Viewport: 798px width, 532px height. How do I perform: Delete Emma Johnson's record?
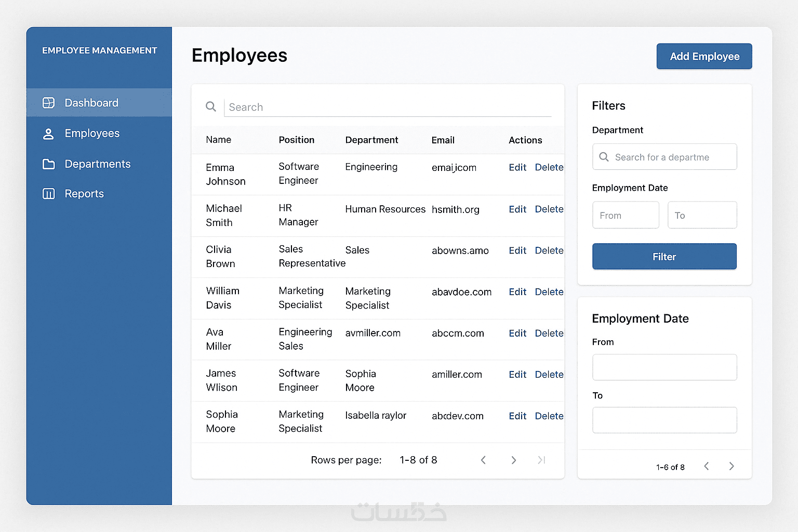[x=549, y=167]
